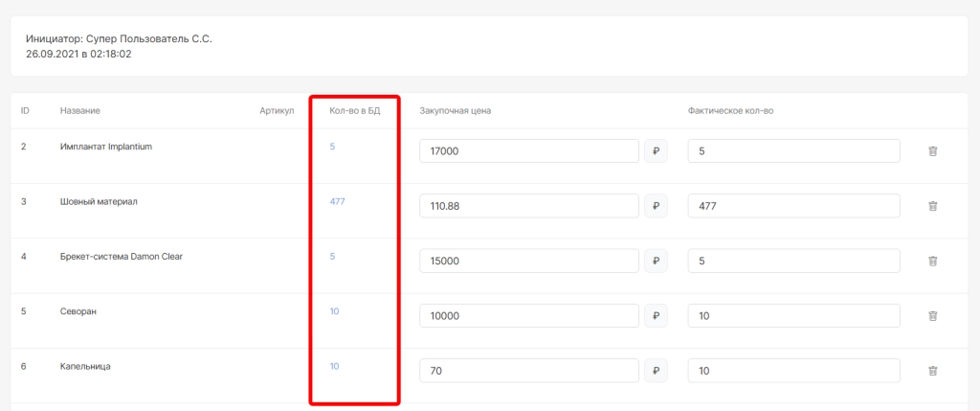Open database quantity link for Капельница
980x411 pixels.
(x=334, y=366)
